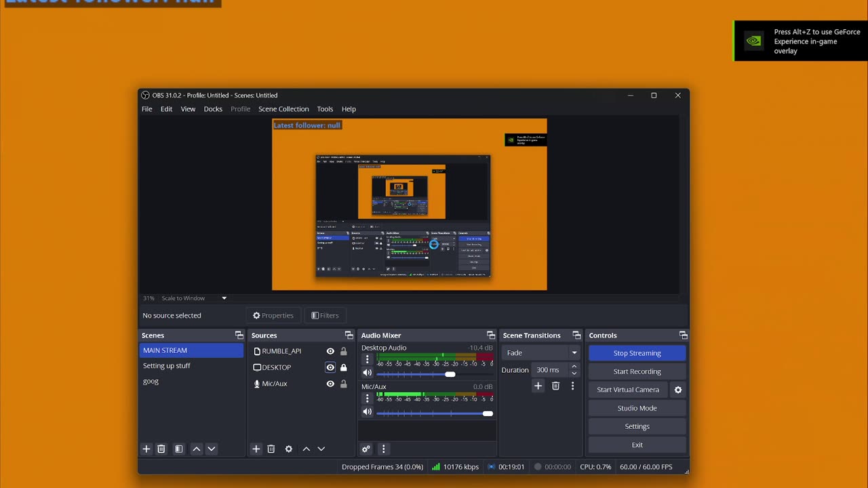
Task: Add a new source with plus icon
Action: point(256,449)
